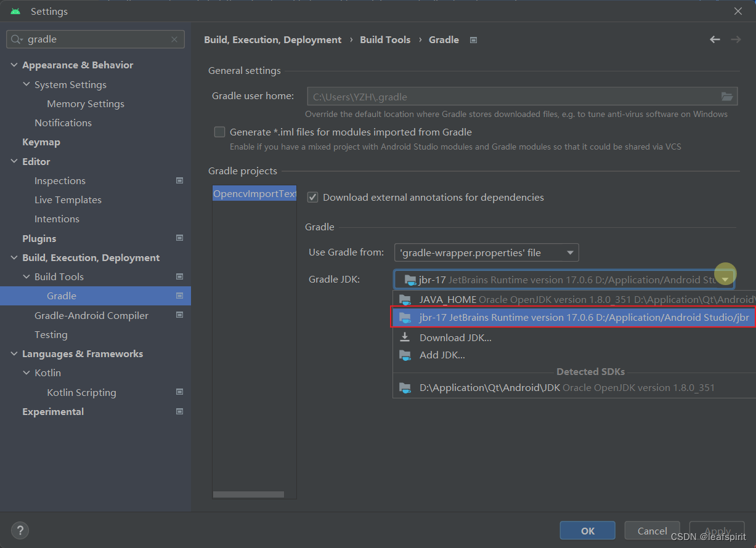This screenshot has height=548, width=756.
Task: Click the OK button
Action: click(587, 530)
